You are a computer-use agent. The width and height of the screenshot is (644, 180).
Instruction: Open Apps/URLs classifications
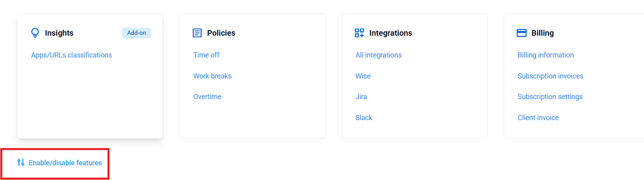point(72,55)
